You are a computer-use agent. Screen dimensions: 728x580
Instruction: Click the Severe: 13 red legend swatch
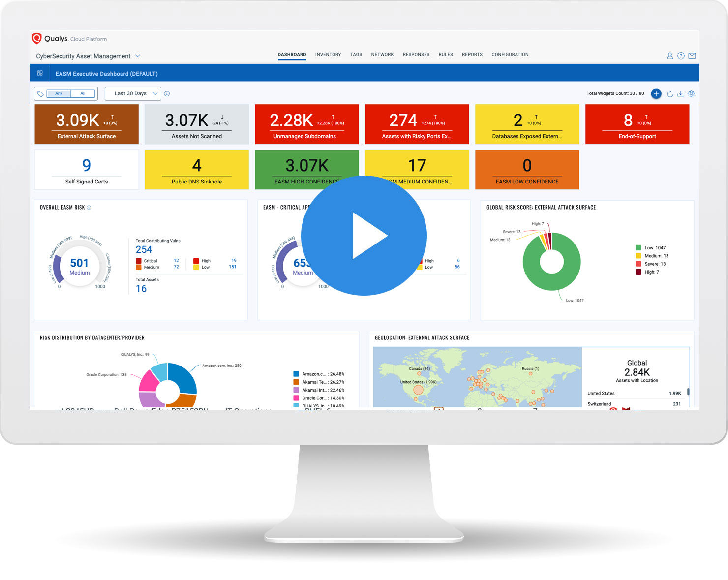click(638, 264)
